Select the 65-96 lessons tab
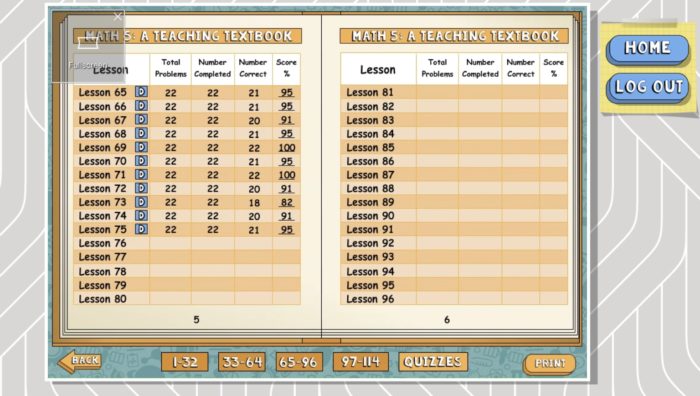Image resolution: width=700 pixels, height=396 pixels. click(x=298, y=362)
